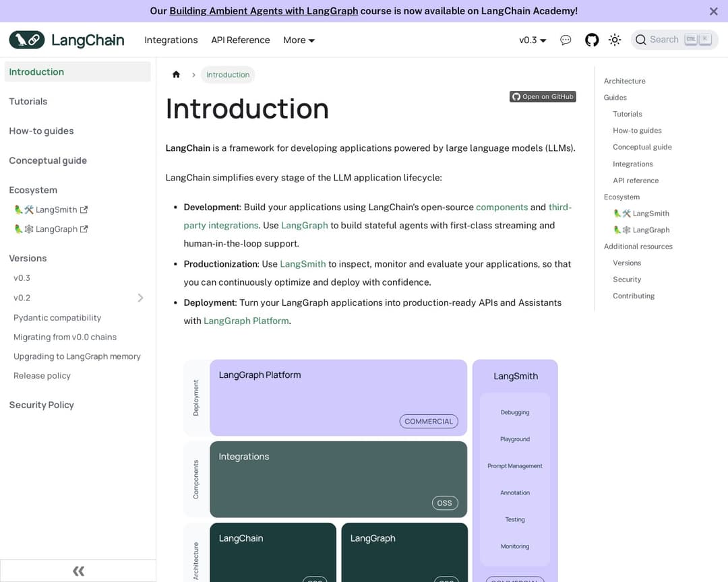Open LangGraph external link in left sidebar
This screenshot has height=582, width=728.
[51, 229]
